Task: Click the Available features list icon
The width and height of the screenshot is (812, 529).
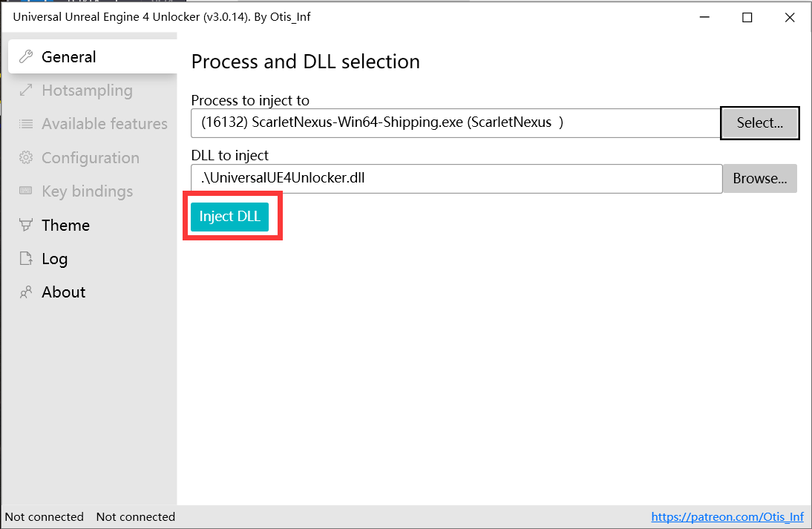Action: coord(26,124)
